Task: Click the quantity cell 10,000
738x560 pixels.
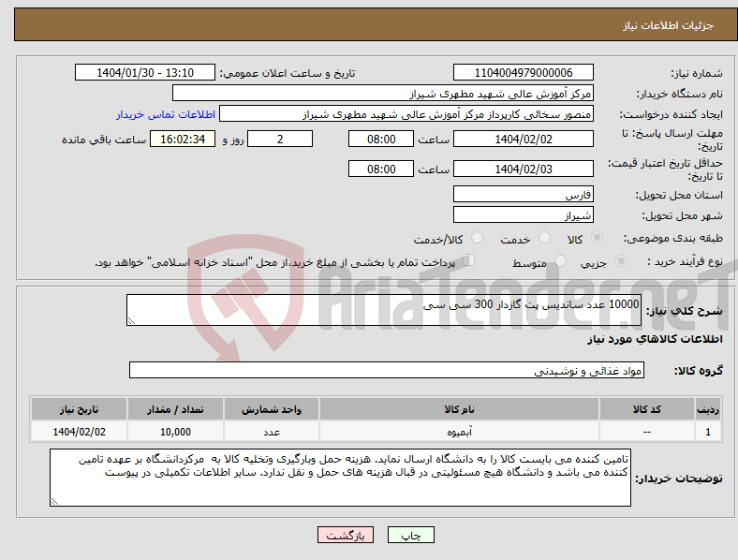Action: pos(175,431)
